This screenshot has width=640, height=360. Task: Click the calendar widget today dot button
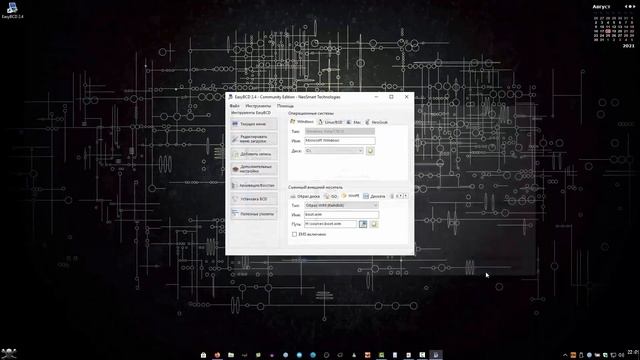629,7
